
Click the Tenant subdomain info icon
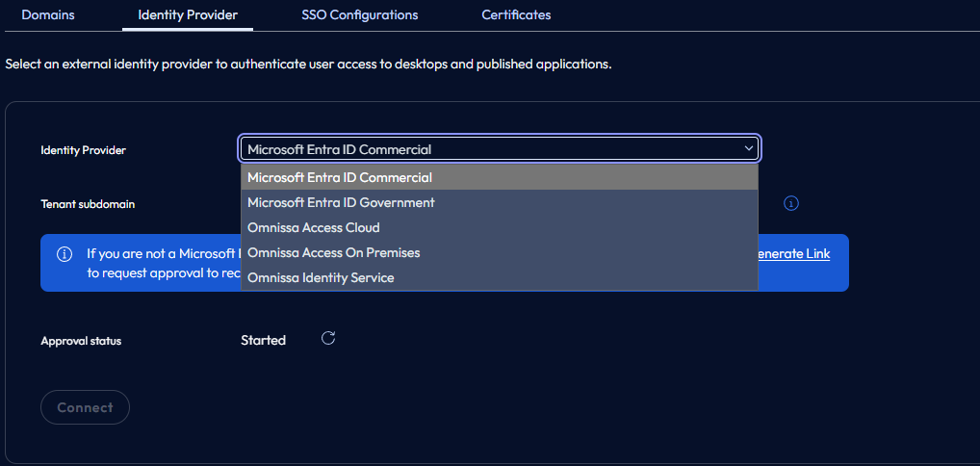(x=791, y=203)
